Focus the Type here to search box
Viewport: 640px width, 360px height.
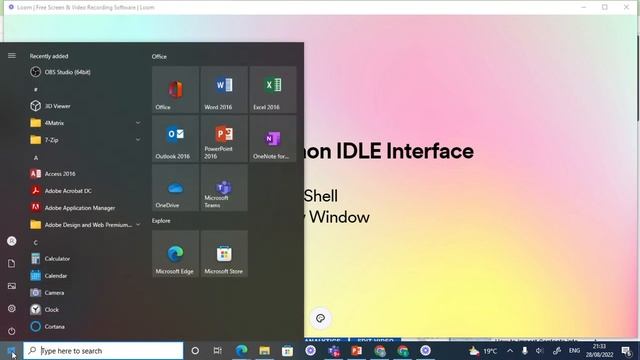(103, 351)
